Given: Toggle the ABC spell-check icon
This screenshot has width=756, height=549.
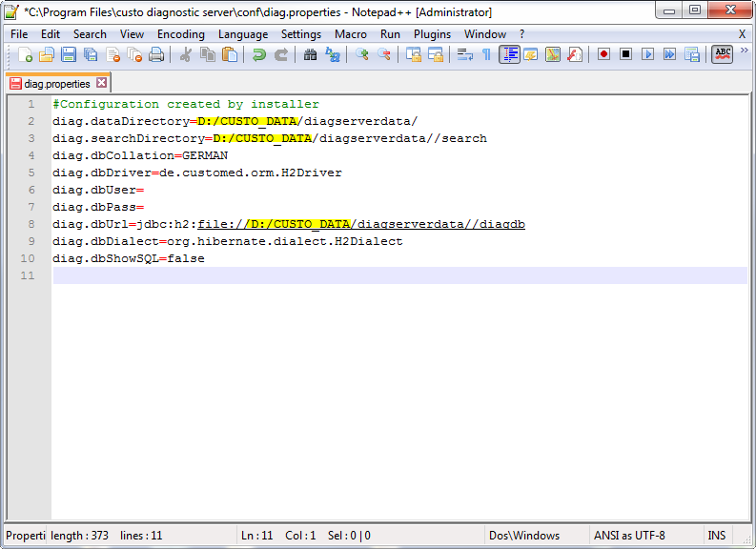Looking at the screenshot, I should point(723,54).
